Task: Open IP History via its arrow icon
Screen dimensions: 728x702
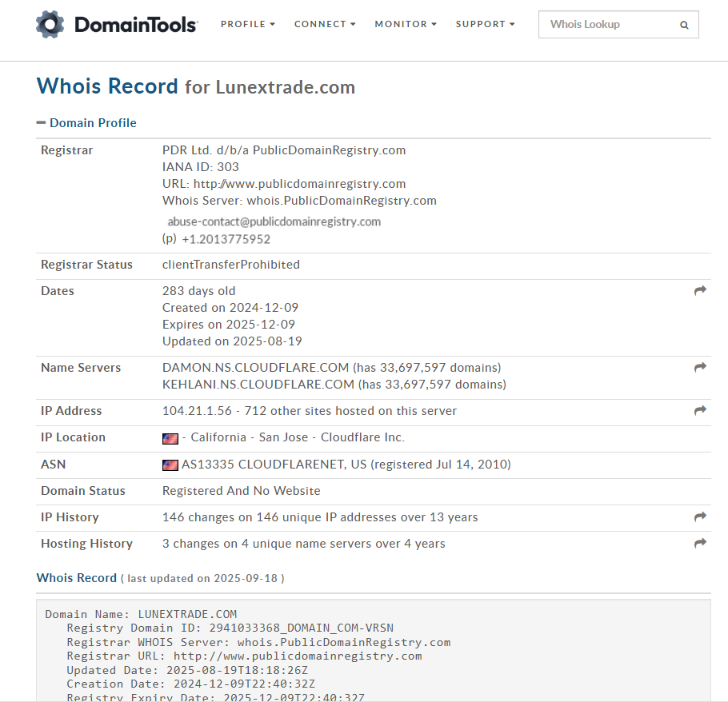Action: click(x=700, y=517)
